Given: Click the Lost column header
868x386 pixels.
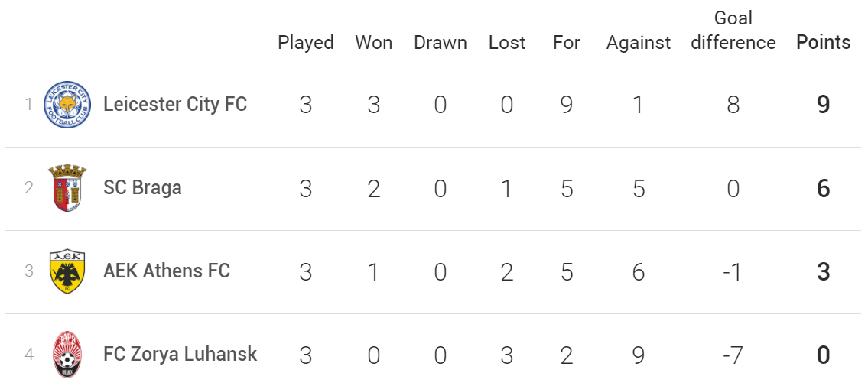Looking at the screenshot, I should point(506,43).
